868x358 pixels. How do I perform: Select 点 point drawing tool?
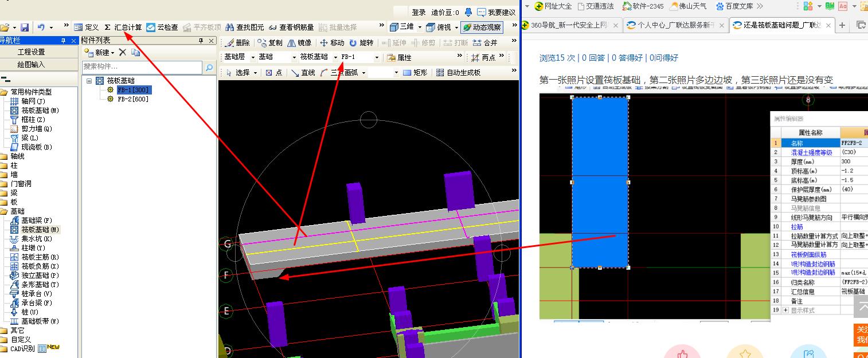point(273,73)
